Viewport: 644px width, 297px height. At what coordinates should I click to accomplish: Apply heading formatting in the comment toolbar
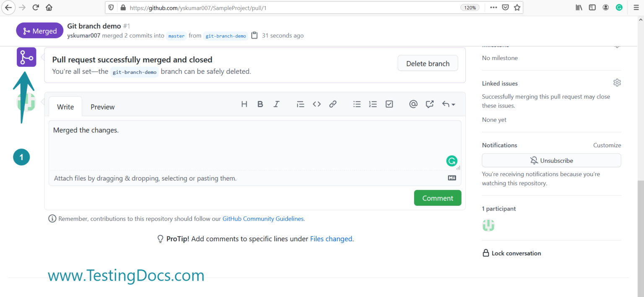pos(244,104)
